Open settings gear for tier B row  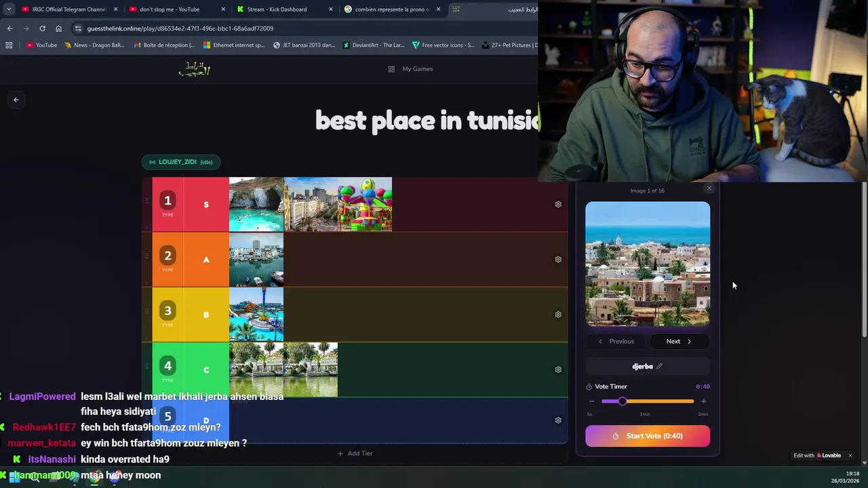click(x=558, y=314)
